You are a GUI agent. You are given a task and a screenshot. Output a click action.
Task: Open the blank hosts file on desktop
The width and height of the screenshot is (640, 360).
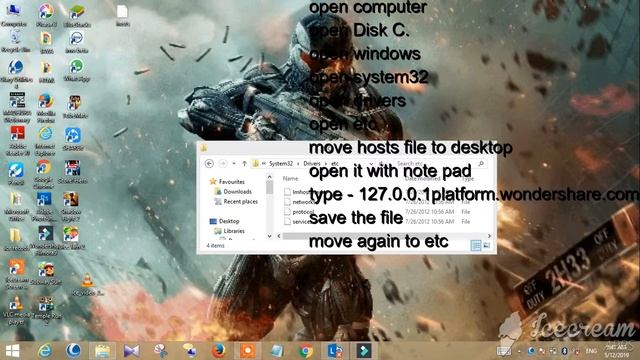(122, 16)
